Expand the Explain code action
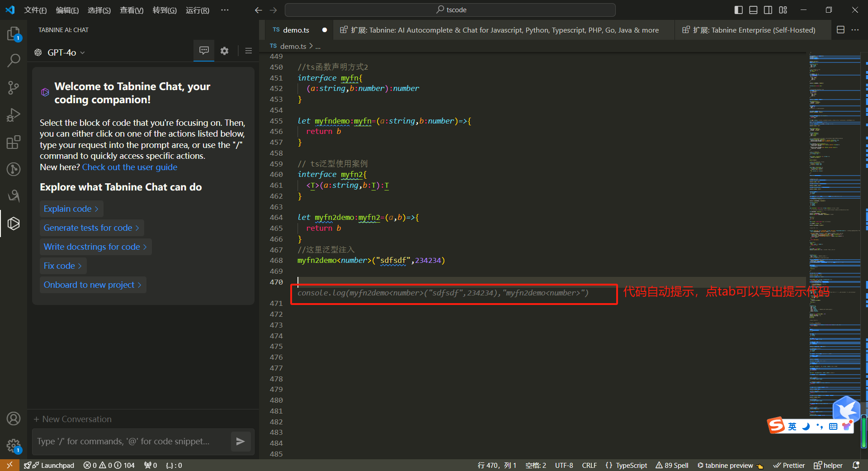 (x=71, y=209)
